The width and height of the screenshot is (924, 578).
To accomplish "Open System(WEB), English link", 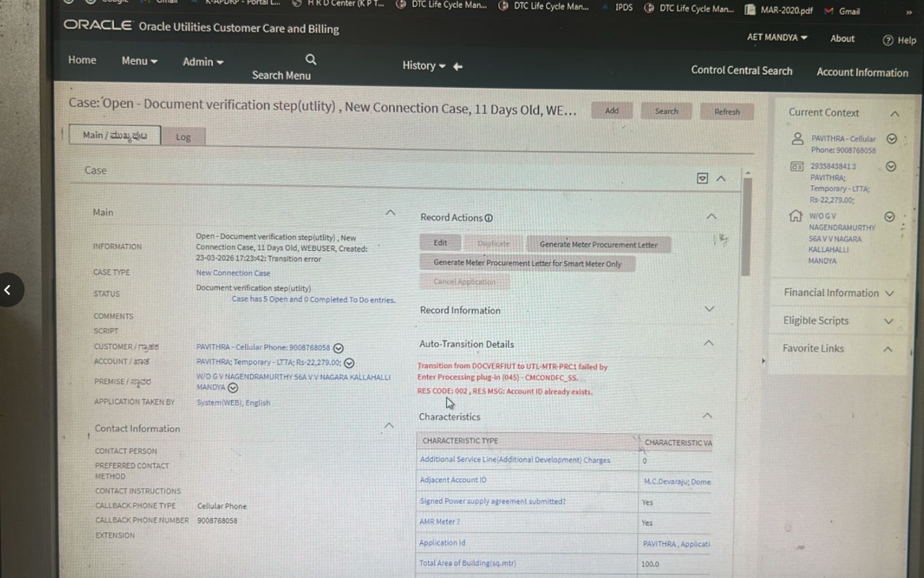I will [x=233, y=403].
